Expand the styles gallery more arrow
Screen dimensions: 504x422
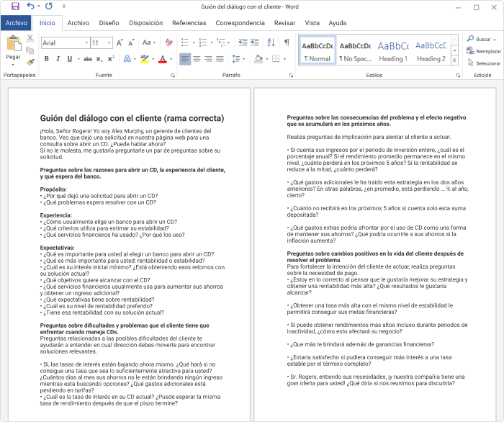click(x=454, y=60)
